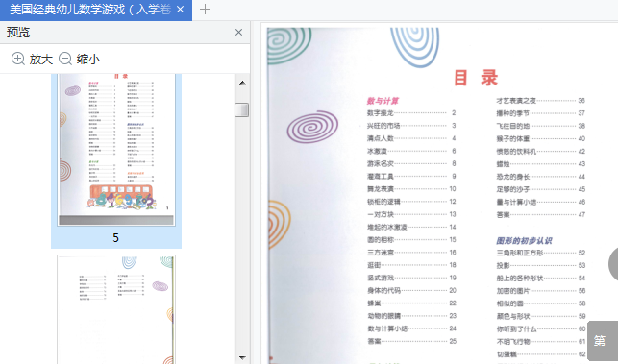Click the 目录 heading on the page
Image resolution: width=618 pixels, height=364 pixels.
pos(476,78)
